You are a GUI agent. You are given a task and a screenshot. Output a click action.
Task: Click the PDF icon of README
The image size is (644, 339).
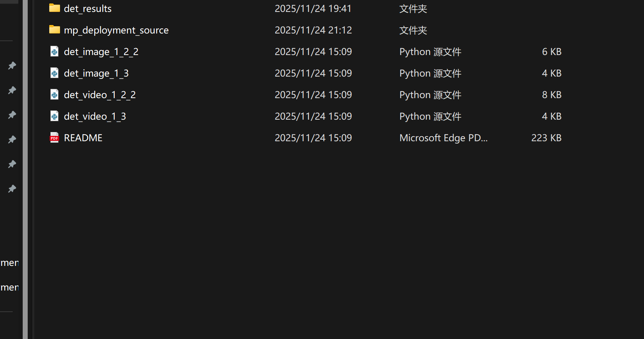point(54,138)
